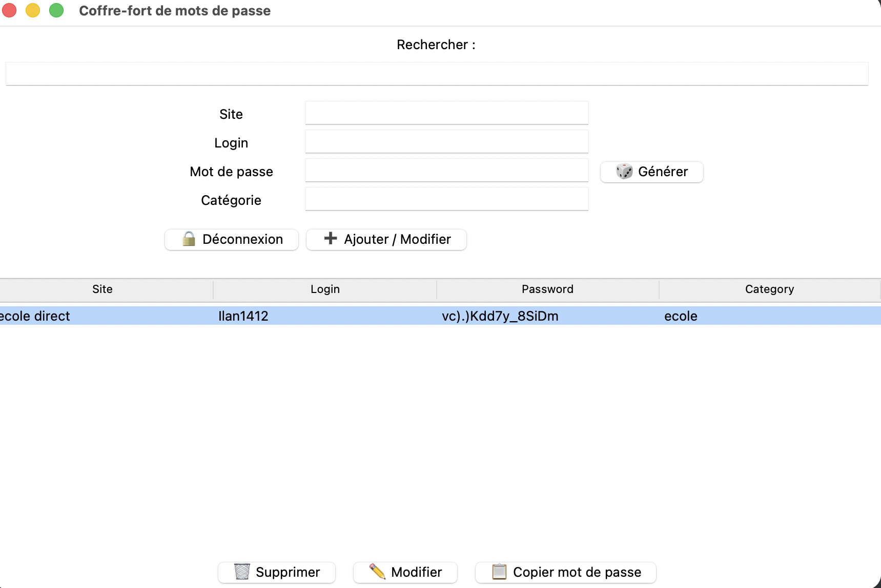The image size is (881, 588).
Task: Sort by the Site column header
Action: [103, 289]
